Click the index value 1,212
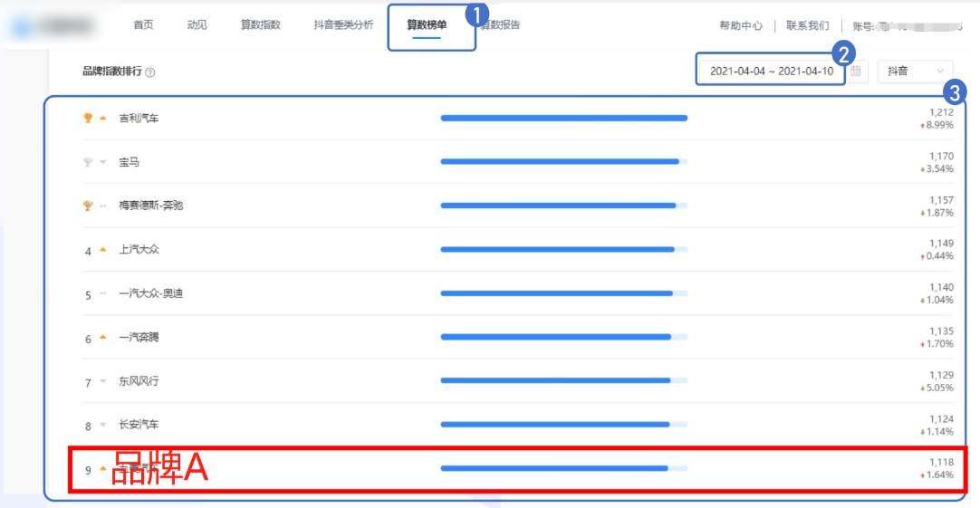This screenshot has height=508, width=980. [941, 112]
